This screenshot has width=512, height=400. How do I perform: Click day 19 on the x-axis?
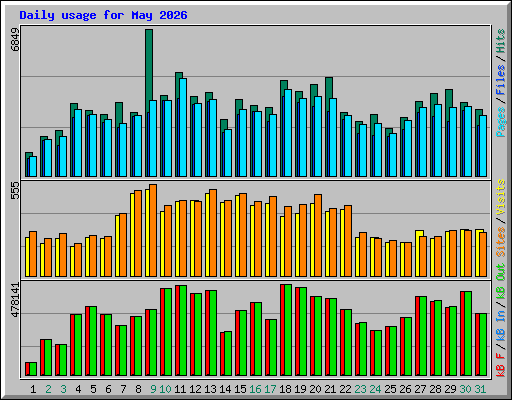(300, 389)
